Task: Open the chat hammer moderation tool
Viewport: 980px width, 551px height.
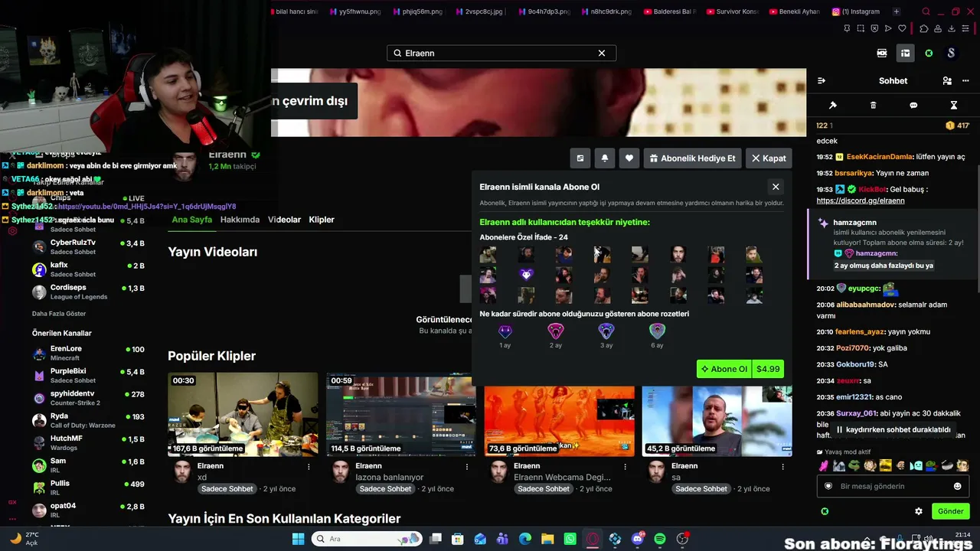Action: tap(833, 105)
